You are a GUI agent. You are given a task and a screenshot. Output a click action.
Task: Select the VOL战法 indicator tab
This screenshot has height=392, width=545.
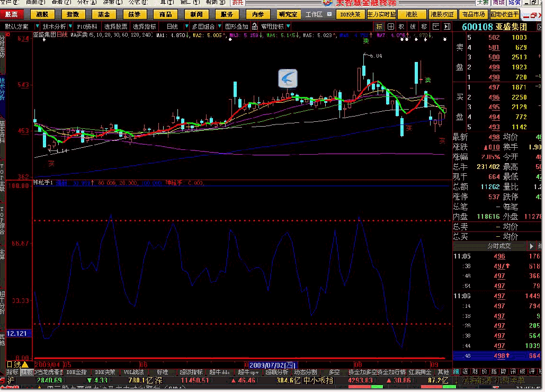[133, 372]
